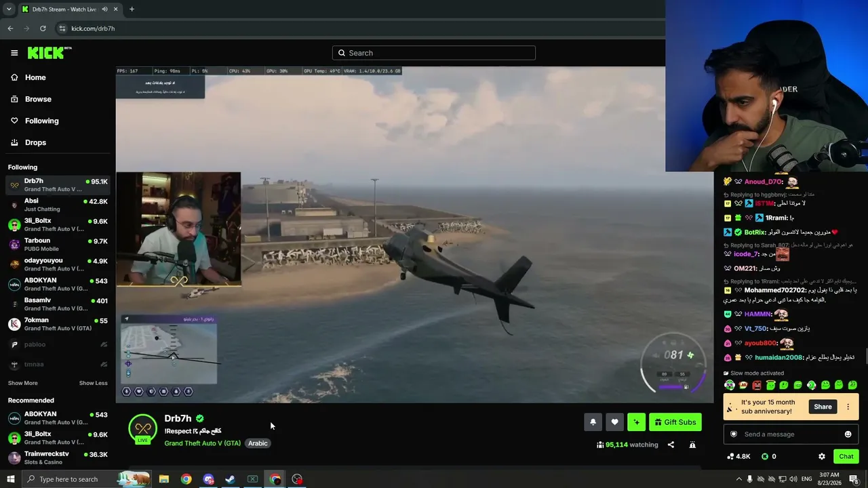Click the Gift Subs button
Image resolution: width=868 pixels, height=488 pixels.
coord(675,422)
